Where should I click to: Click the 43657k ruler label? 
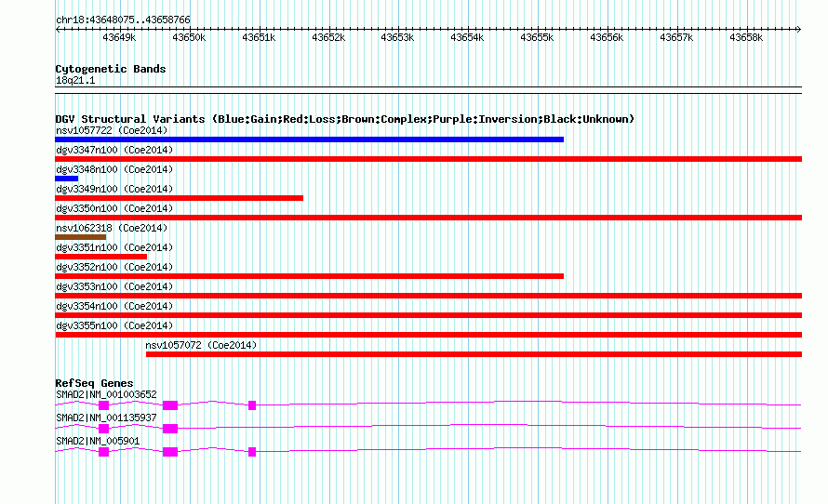tap(676, 37)
